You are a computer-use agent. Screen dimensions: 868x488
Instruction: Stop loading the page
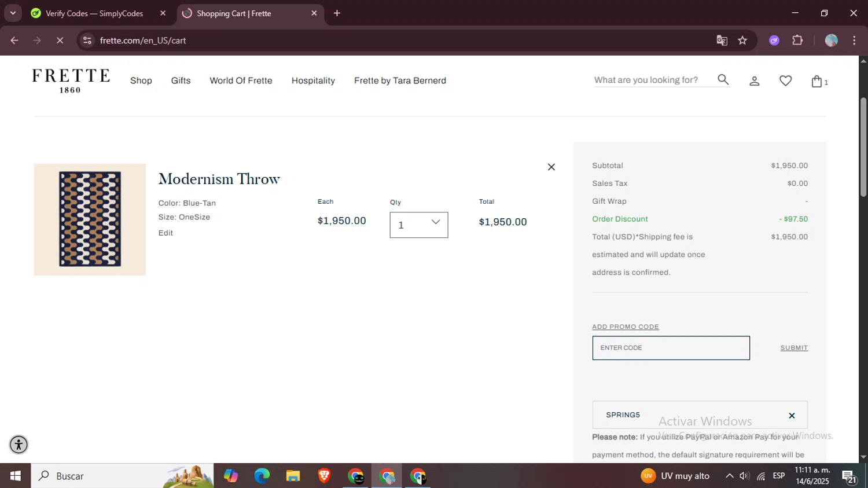[x=60, y=41]
